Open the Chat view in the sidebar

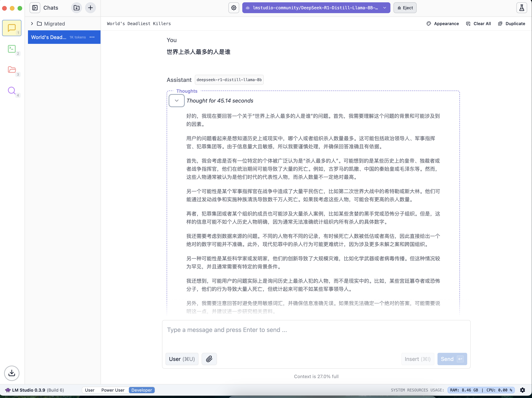pyautogui.click(x=12, y=28)
